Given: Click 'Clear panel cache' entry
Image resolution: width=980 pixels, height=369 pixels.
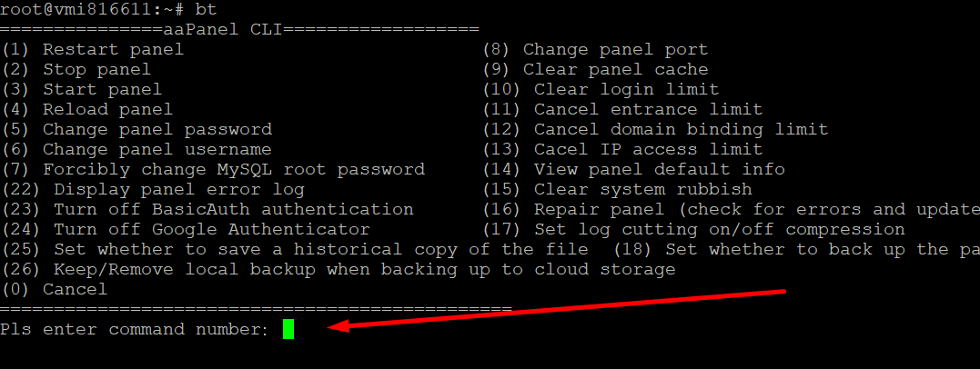Looking at the screenshot, I should [x=595, y=69].
